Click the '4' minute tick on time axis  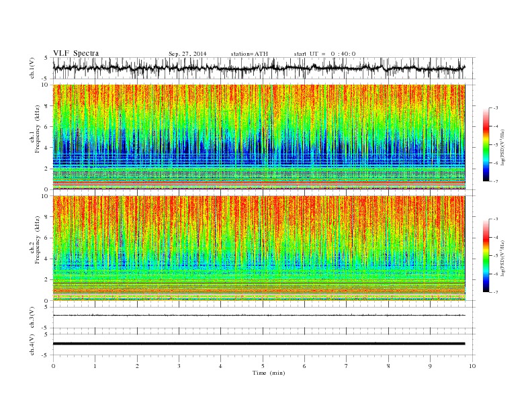point(220,366)
